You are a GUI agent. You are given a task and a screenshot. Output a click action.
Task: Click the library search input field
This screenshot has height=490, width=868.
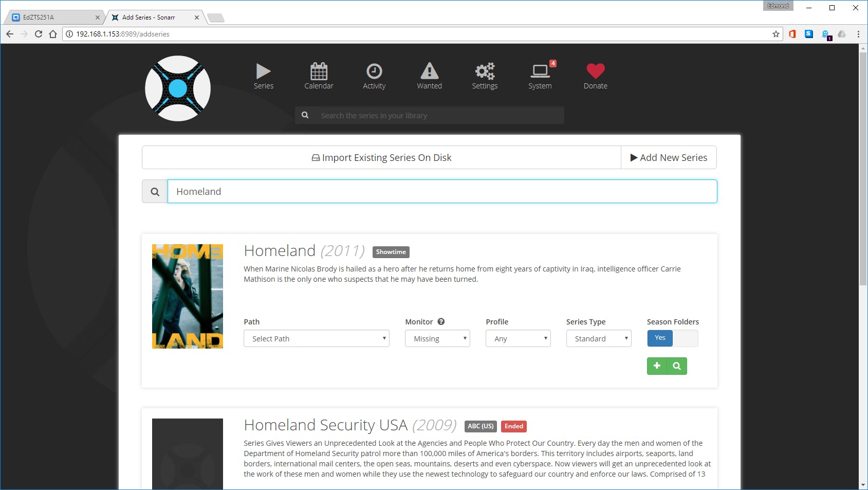pyautogui.click(x=439, y=115)
